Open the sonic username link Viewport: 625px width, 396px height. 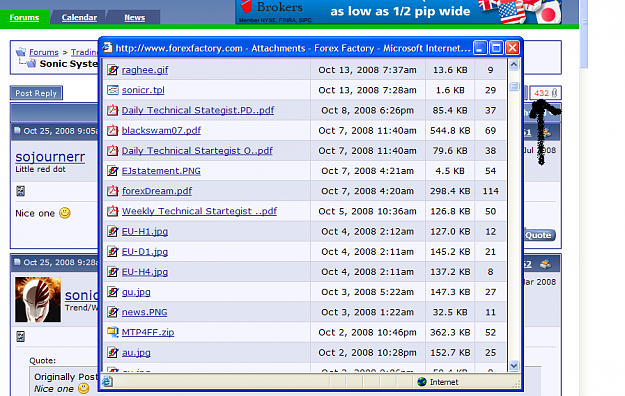(x=81, y=295)
